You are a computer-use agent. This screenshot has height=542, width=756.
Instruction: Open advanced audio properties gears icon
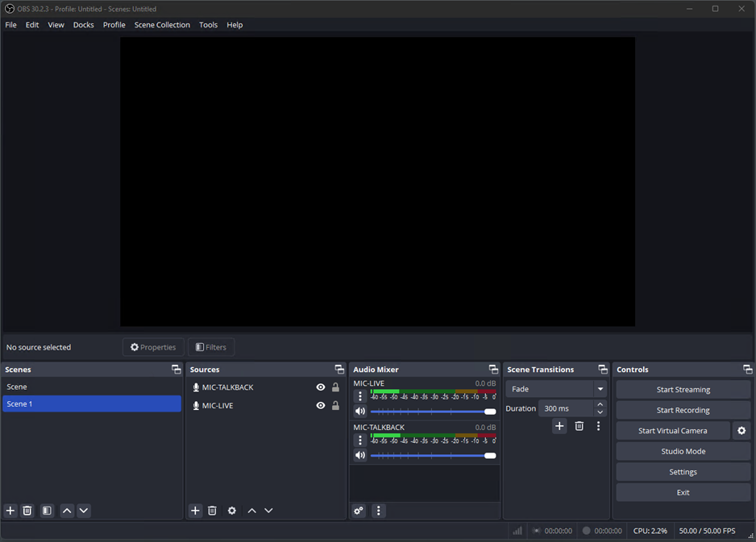(x=359, y=511)
